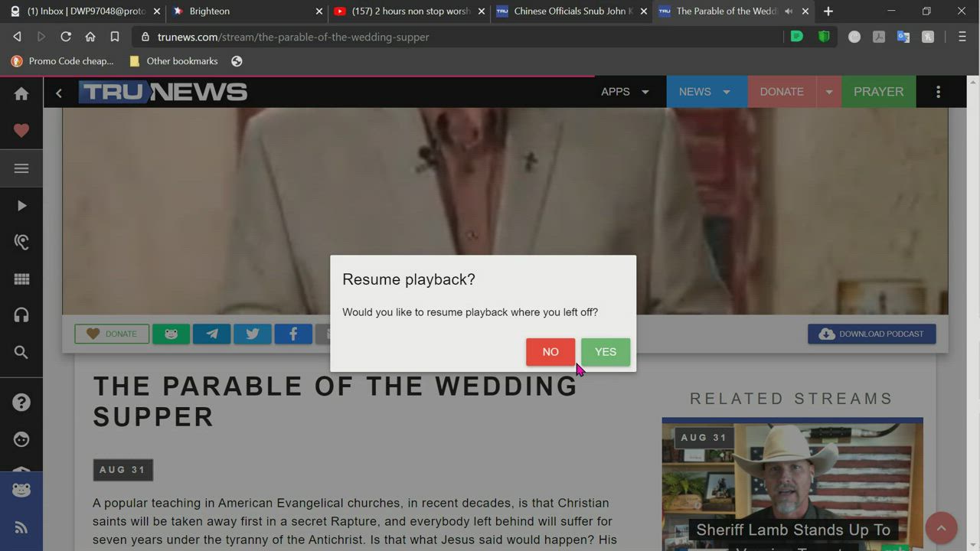Open the PRAYER menu item
Screen dimensions: 980x551
(878, 92)
